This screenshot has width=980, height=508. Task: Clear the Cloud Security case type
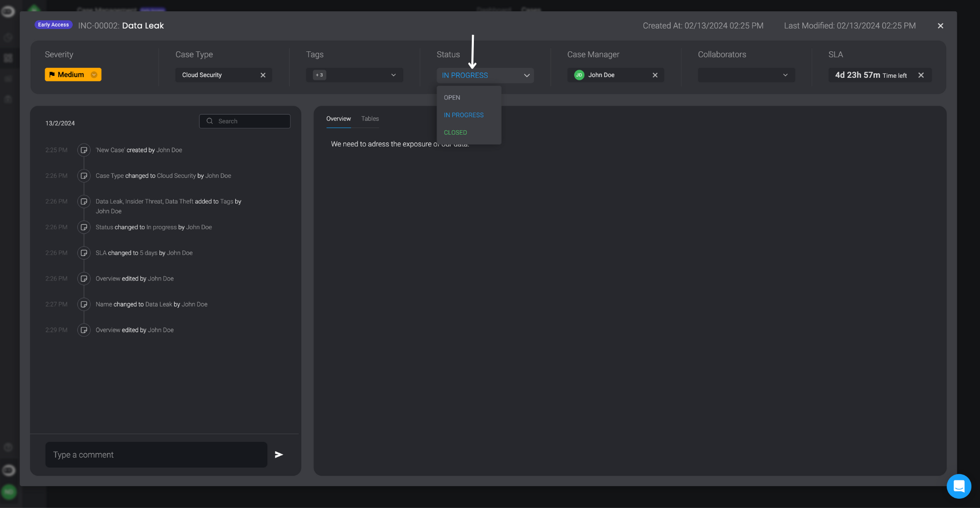[x=263, y=75]
